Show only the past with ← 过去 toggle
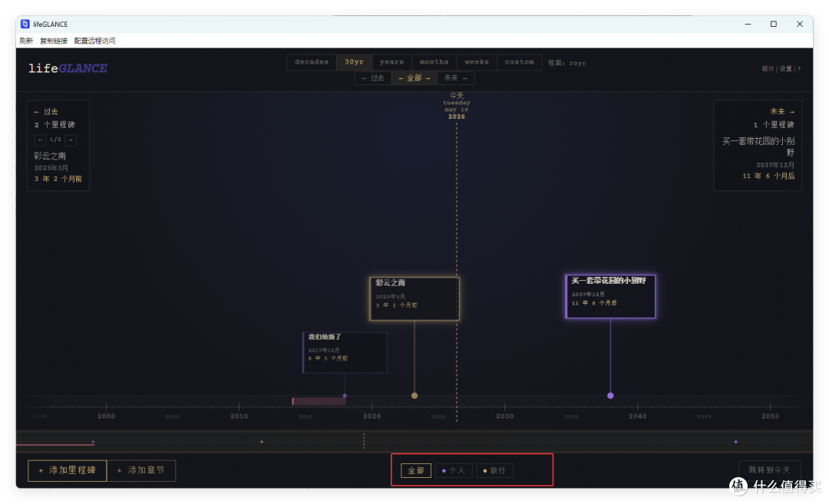Image resolution: width=829 pixels, height=504 pixels. pyautogui.click(x=373, y=78)
